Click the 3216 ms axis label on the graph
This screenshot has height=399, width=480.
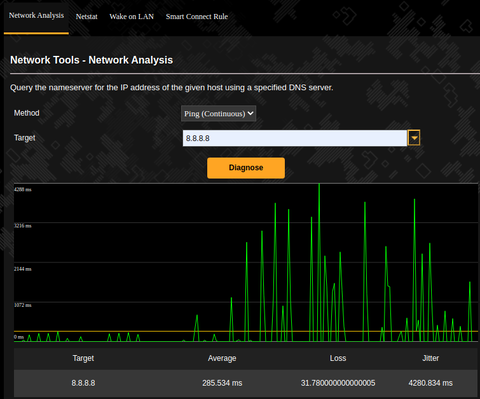coord(23,226)
